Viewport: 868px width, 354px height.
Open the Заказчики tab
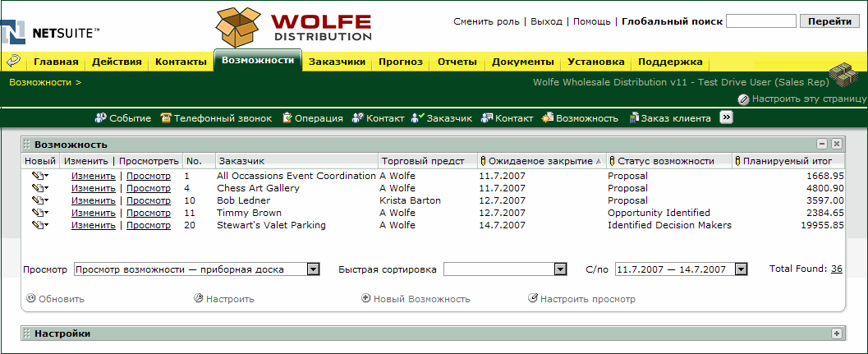(338, 62)
